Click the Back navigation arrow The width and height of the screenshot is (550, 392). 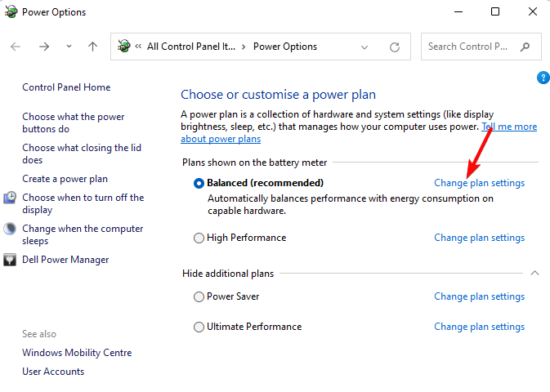coord(16,47)
